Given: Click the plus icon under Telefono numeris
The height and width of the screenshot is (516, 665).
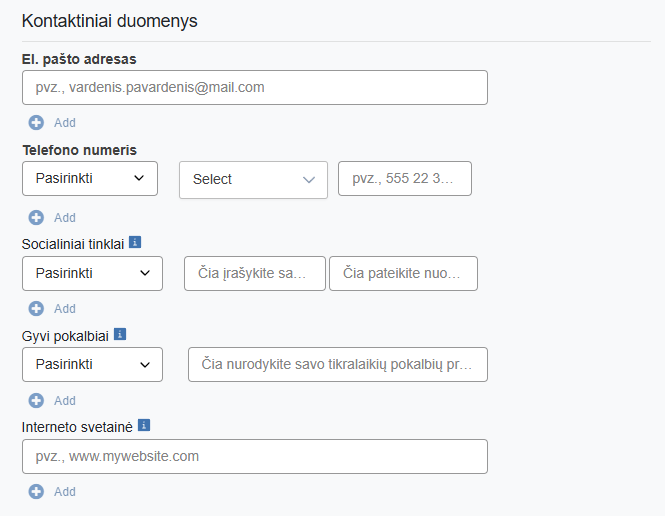Looking at the screenshot, I should click(x=36, y=218).
